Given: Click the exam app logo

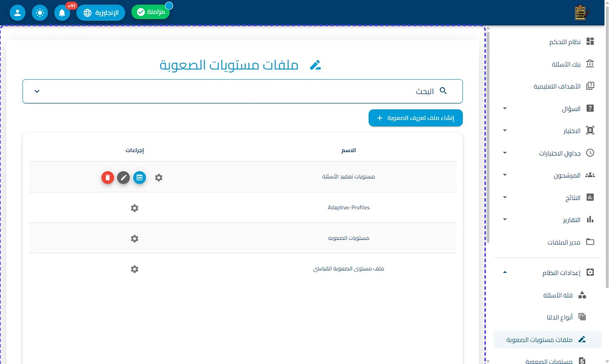Looking at the screenshot, I should pyautogui.click(x=582, y=13).
